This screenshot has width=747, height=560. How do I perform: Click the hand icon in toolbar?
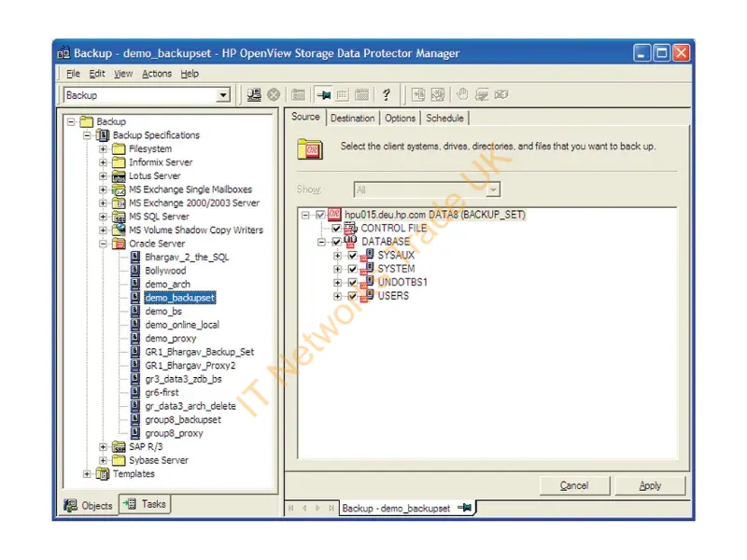coord(462,95)
